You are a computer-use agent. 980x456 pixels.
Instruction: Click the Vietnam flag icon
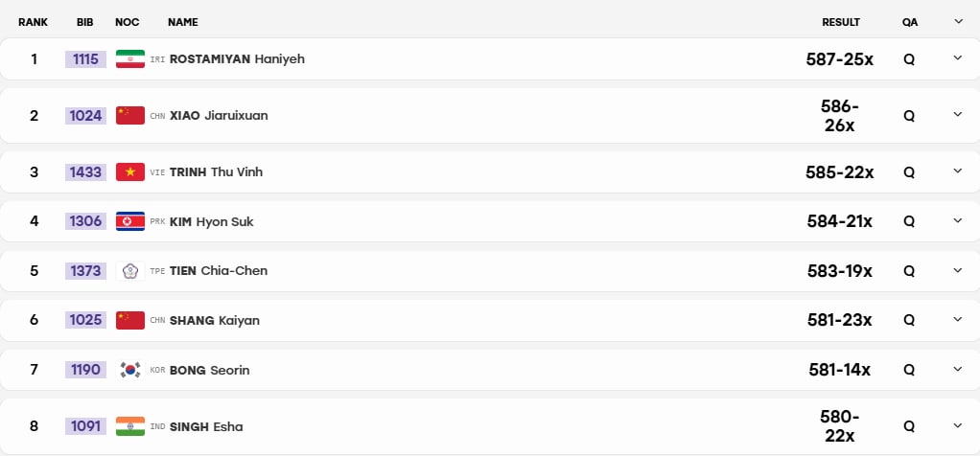(x=130, y=171)
